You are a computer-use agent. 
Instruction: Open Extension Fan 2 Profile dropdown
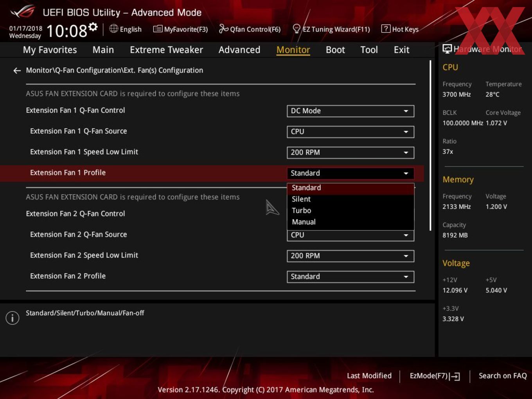(350, 277)
